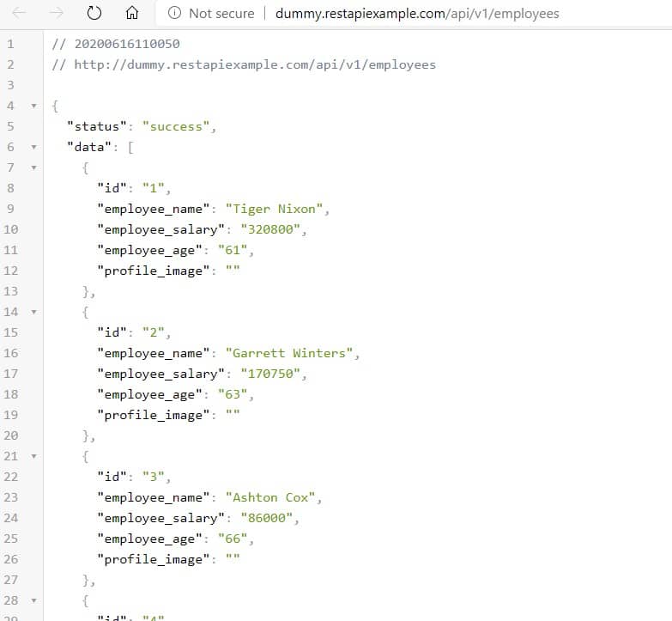Image resolution: width=672 pixels, height=621 pixels.
Task: Select the name "Ashton Cox"
Action: (270, 497)
